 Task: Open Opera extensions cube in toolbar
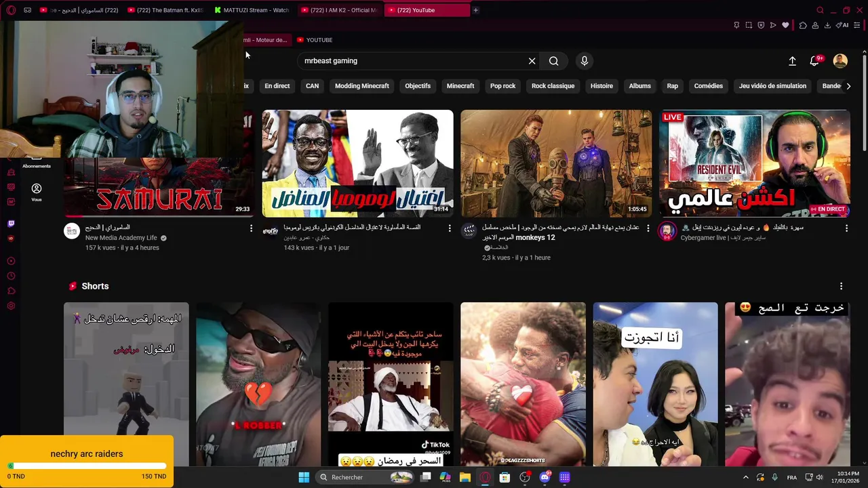coord(803,25)
